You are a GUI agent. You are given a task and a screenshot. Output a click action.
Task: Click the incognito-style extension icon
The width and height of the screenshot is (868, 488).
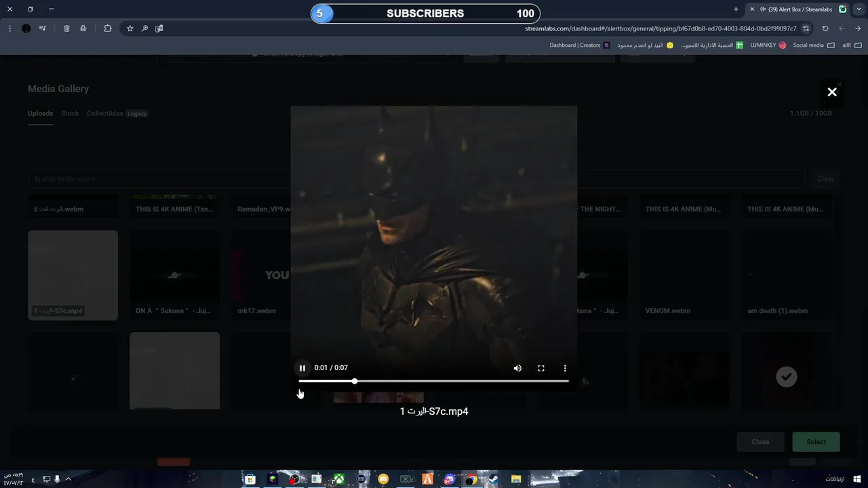pos(83,28)
